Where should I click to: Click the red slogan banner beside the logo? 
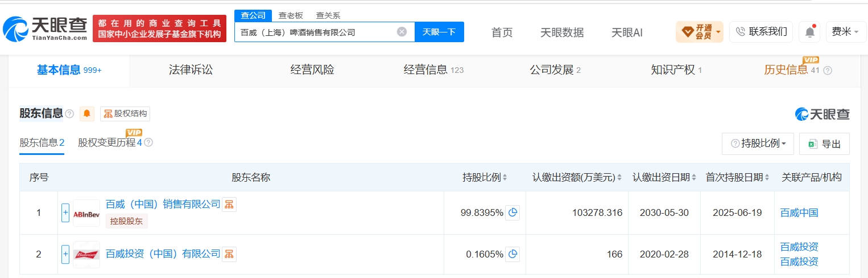pos(159,28)
